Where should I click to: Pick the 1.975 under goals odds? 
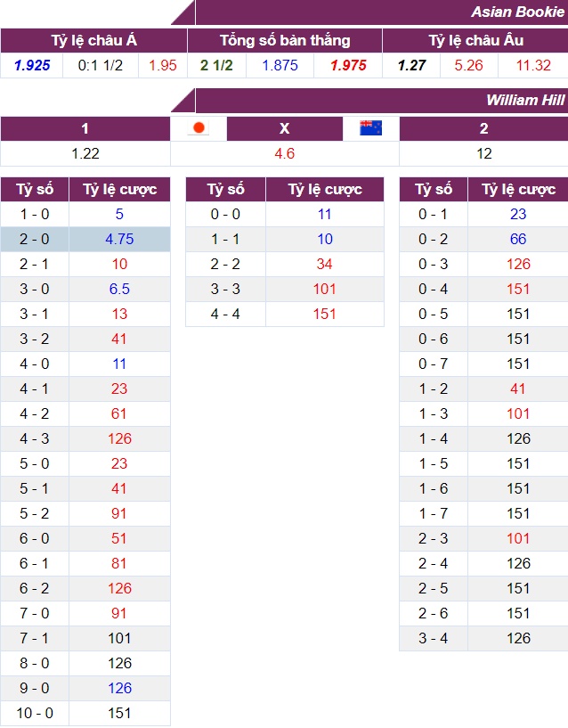point(348,65)
